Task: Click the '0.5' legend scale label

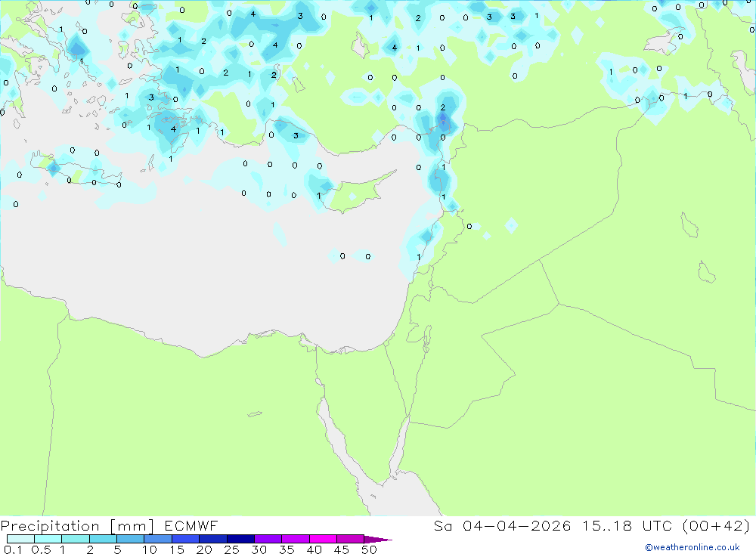Action: [41, 549]
